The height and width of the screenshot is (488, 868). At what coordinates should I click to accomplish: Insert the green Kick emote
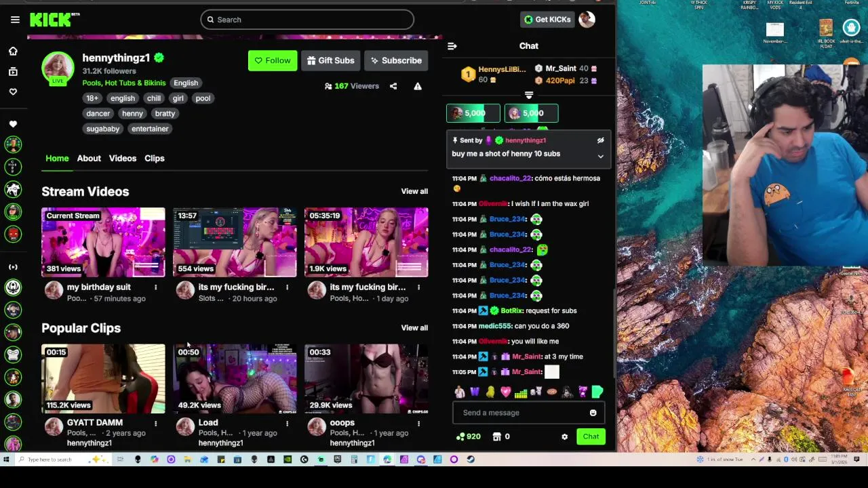597,392
